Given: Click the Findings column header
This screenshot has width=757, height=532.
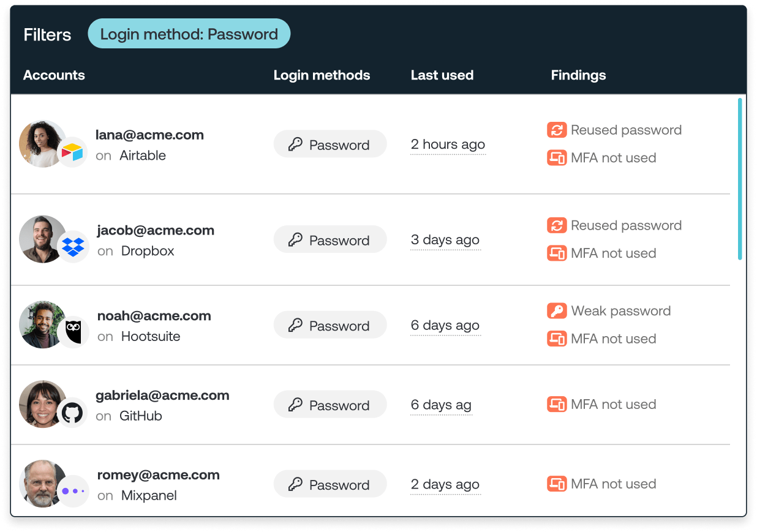Looking at the screenshot, I should coord(578,75).
